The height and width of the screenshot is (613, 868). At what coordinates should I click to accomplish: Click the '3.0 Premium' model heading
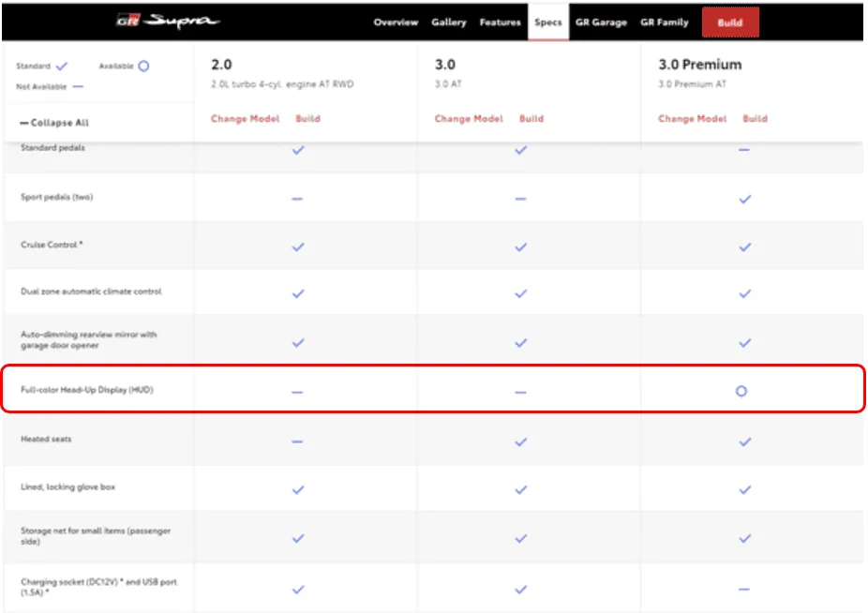coord(699,65)
